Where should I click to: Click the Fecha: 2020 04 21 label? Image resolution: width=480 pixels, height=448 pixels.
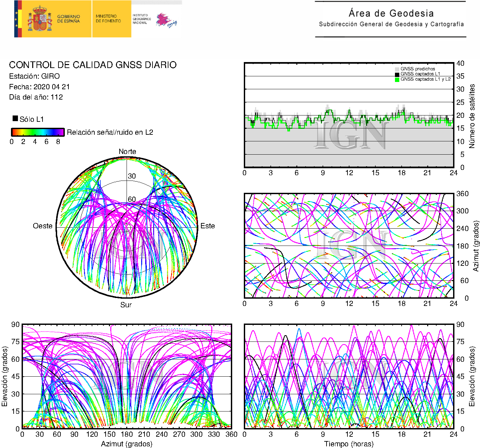(39, 87)
